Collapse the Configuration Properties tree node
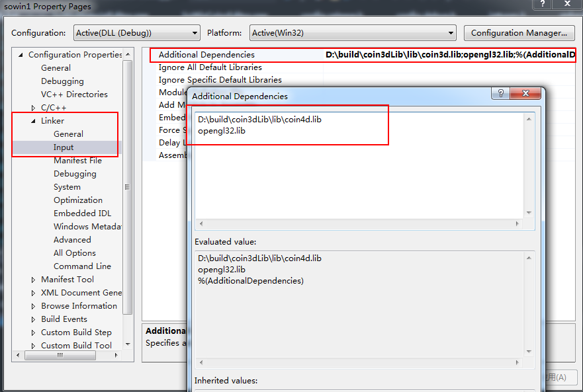 [x=21, y=55]
